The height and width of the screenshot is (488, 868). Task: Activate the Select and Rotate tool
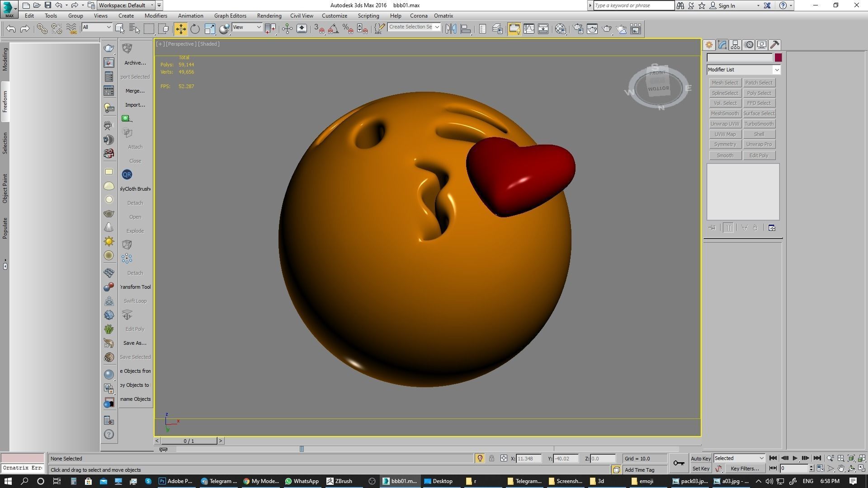[x=195, y=29]
